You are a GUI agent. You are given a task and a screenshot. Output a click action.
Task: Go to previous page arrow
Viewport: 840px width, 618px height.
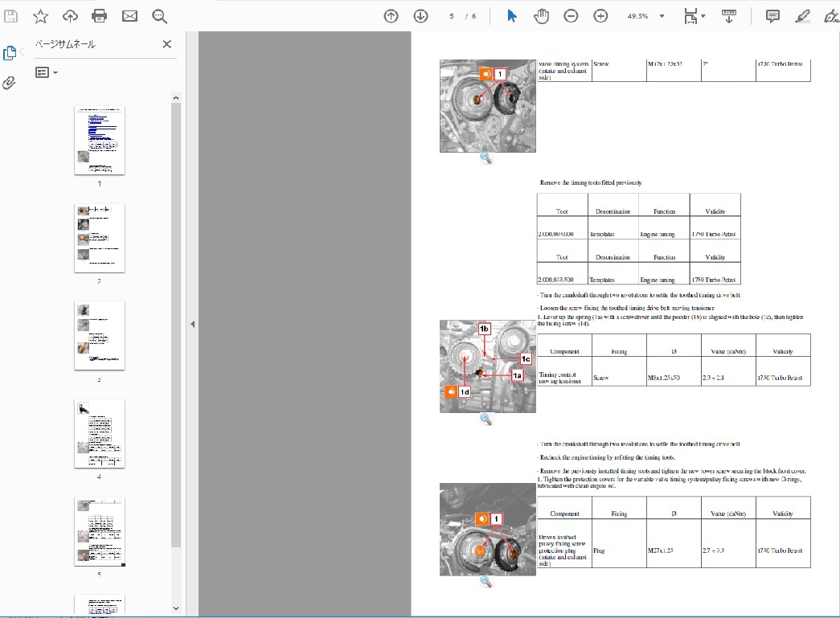point(391,16)
